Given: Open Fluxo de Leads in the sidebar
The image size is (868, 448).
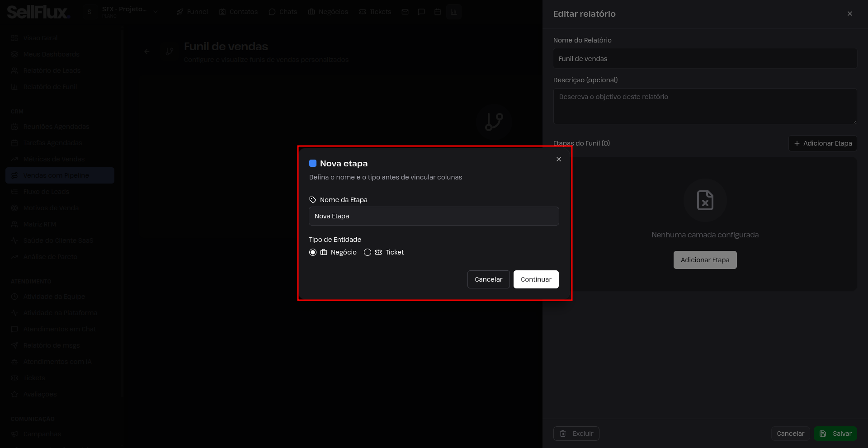Looking at the screenshot, I should [x=60, y=192].
